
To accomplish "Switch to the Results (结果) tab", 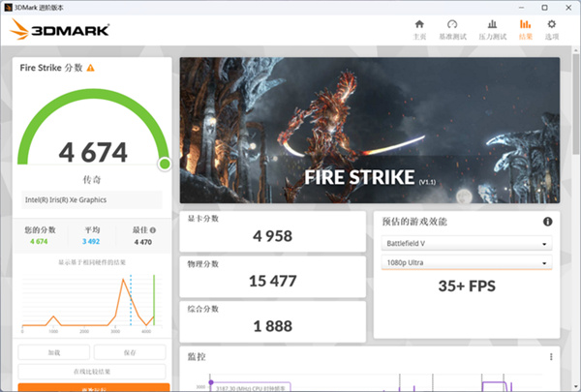I will (x=526, y=30).
